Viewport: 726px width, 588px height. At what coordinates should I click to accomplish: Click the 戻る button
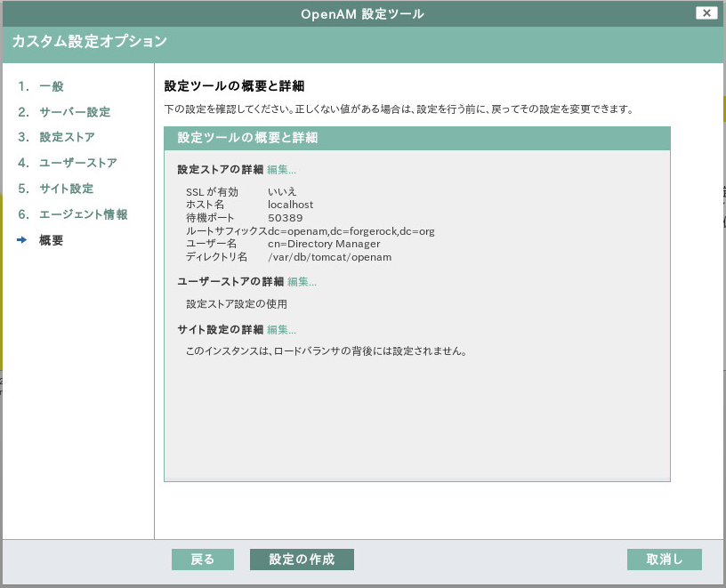202,560
